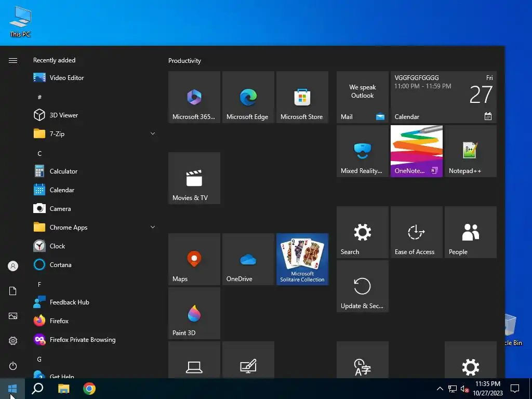
Task: Launch Google Chrome from the taskbar
Action: point(89,389)
